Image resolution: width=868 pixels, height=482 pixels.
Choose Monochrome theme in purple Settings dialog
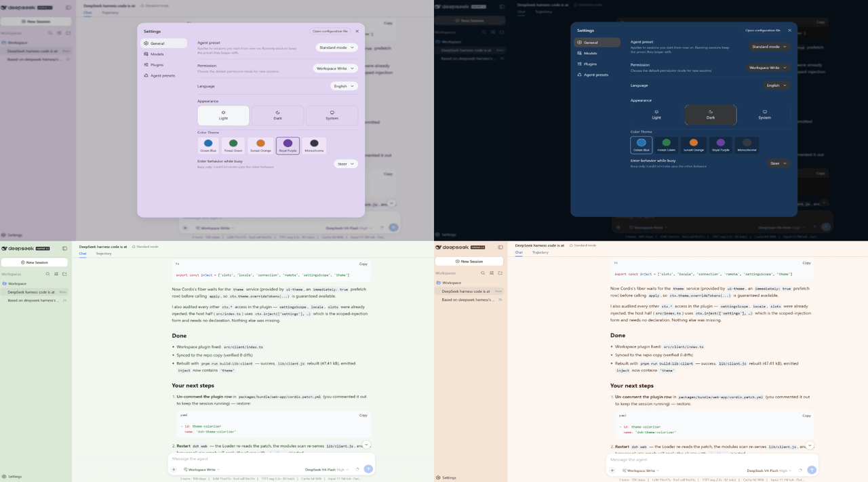pos(314,146)
